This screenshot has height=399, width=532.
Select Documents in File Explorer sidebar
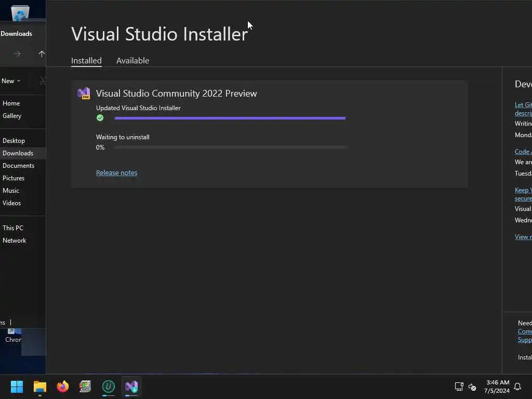click(x=23, y=166)
